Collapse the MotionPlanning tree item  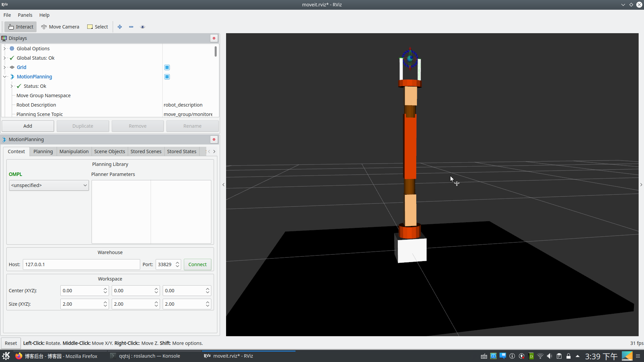point(5,77)
